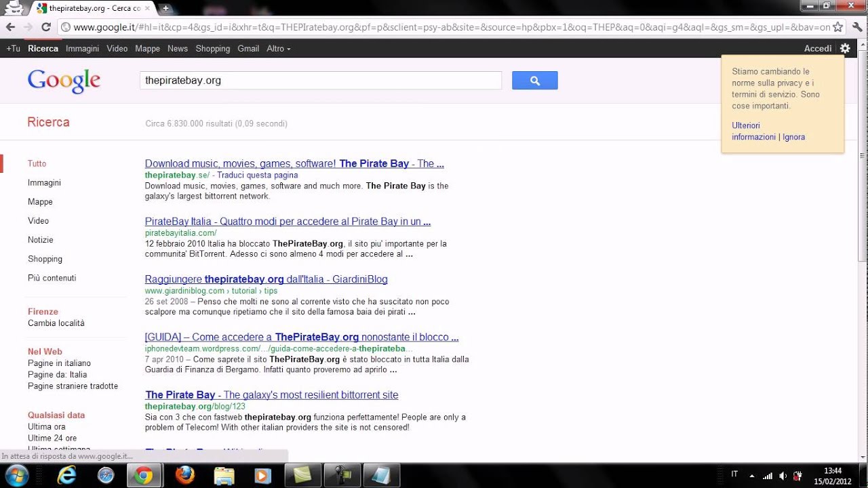Open the sticky notes taskbar icon

tap(302, 475)
